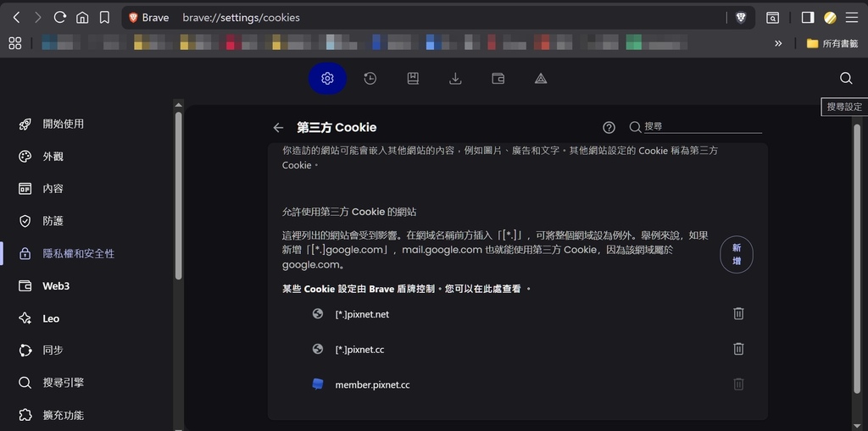Open the help question mark icon
The width and height of the screenshot is (868, 431).
[x=609, y=128]
